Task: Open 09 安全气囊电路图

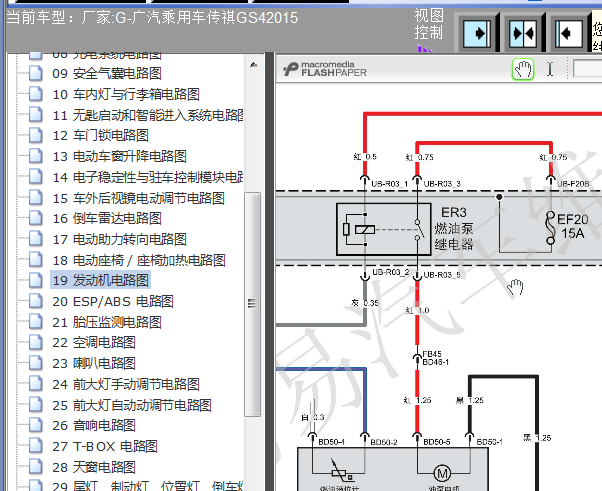Action: coord(107,73)
